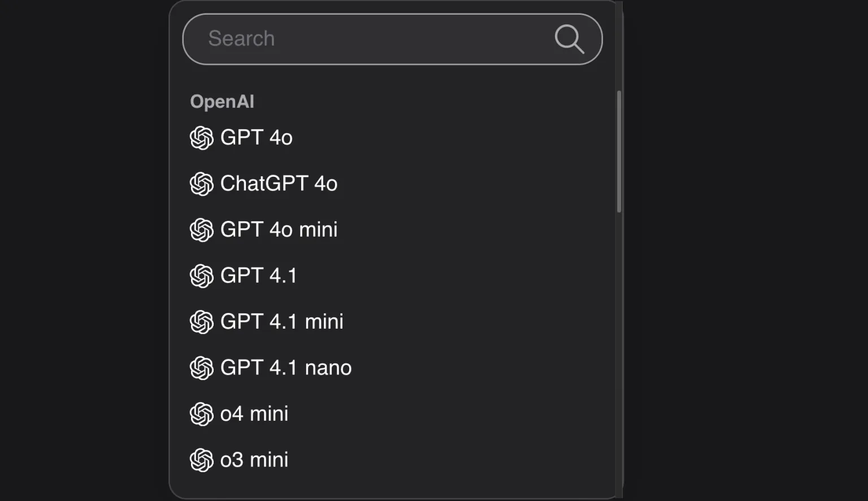The width and height of the screenshot is (868, 501).
Task: Choose o3 mini from the list
Action: click(x=254, y=460)
